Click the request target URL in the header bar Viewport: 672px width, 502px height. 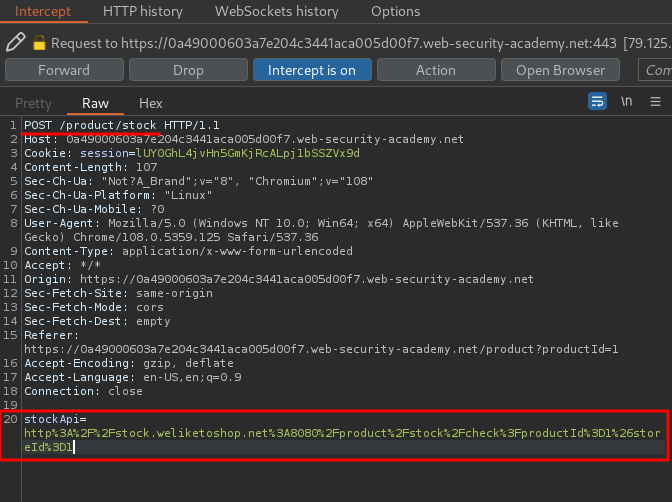(x=369, y=43)
